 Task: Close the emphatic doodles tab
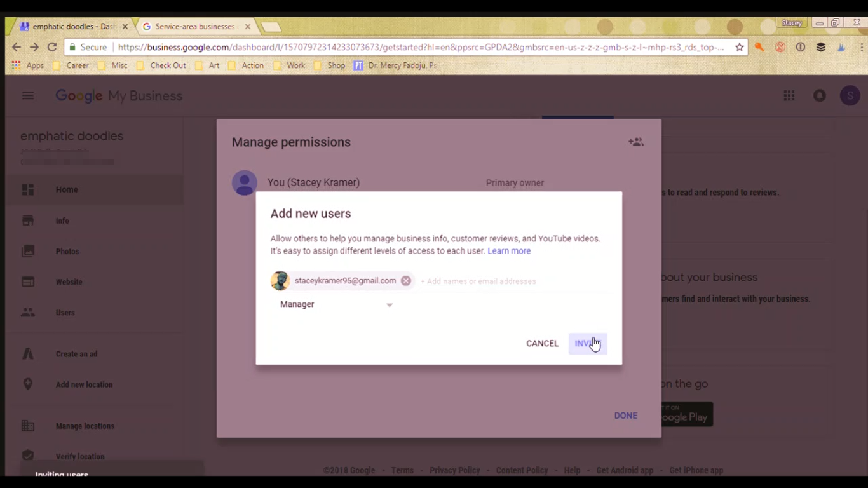click(x=125, y=27)
